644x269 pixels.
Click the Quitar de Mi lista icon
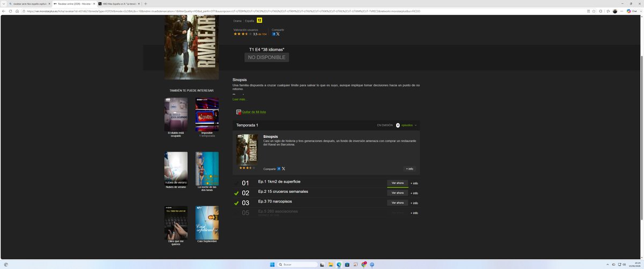239,112
